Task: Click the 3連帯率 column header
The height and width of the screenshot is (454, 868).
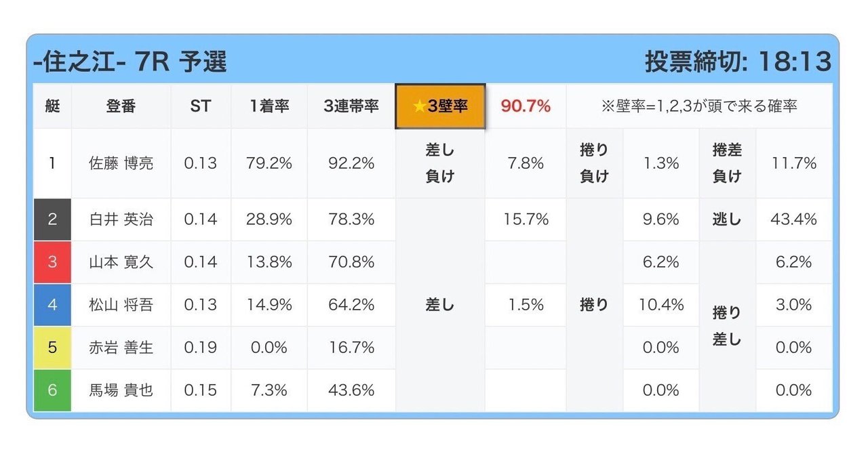Action: pos(351,106)
